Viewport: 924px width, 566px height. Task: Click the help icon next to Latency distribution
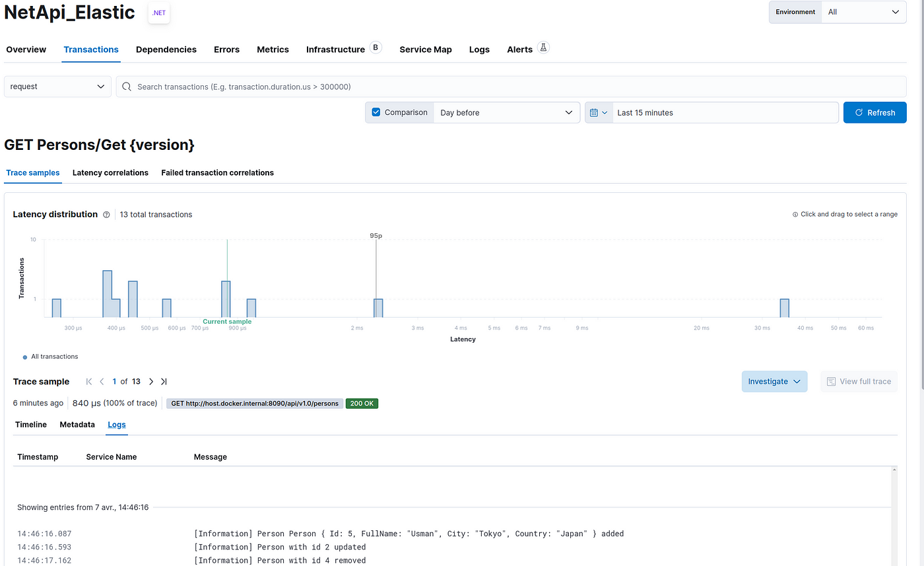pos(106,215)
